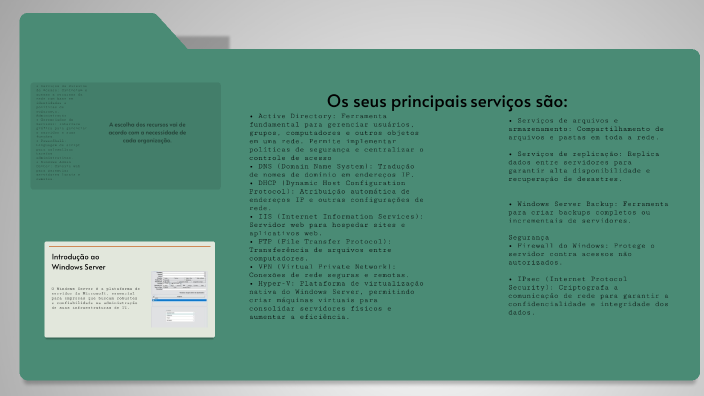Click the "IIS (Internet Information Services)" bullet
Image resolution: width=704 pixels, height=396 pixels.
coord(336,225)
